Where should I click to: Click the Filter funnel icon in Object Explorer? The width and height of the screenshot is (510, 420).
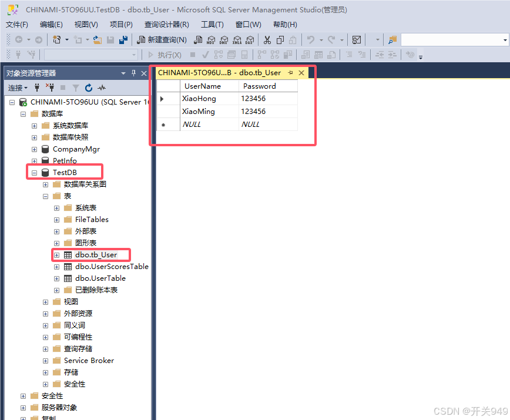(x=75, y=88)
